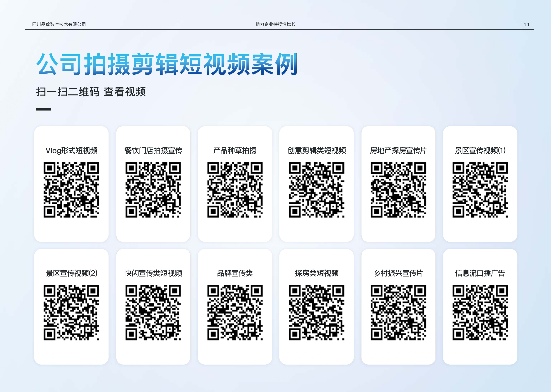Click the subtitle 扫一扫二维码 查看视频
This screenshot has width=551, height=392.
pos(91,92)
